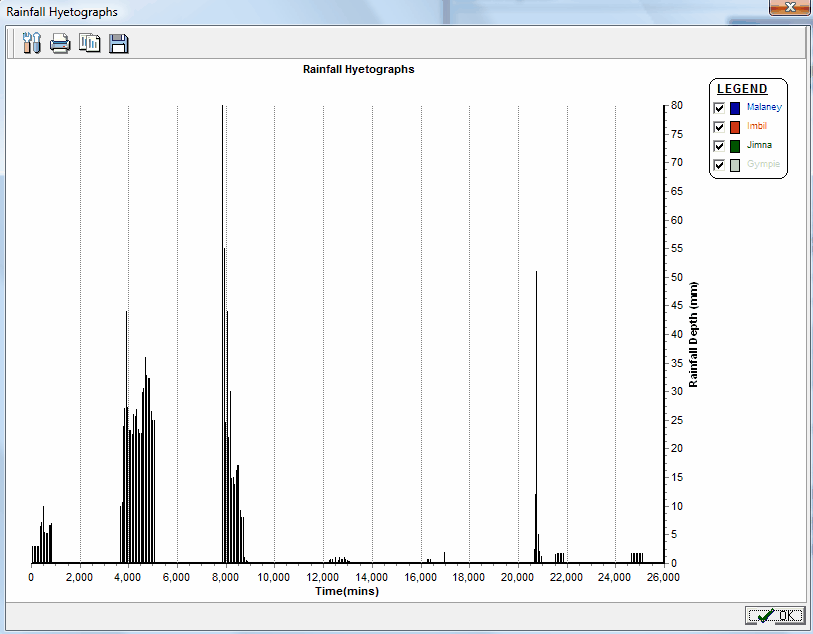Click the LEGEND heading
The width and height of the screenshot is (813, 634).
[x=742, y=89]
